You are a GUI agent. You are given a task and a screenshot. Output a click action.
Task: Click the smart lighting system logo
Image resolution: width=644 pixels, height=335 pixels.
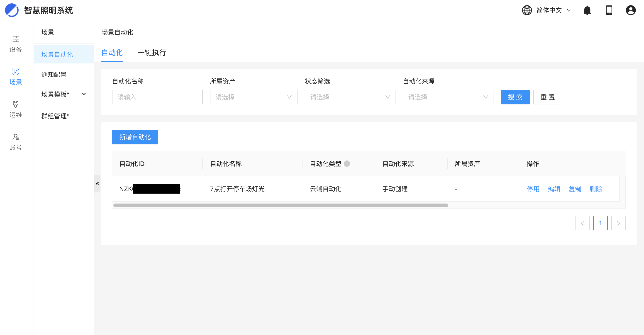pyautogui.click(x=12, y=10)
